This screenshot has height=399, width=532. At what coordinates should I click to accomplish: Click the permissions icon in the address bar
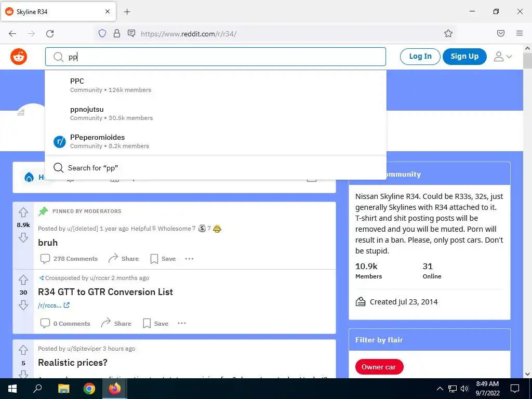[x=131, y=33]
